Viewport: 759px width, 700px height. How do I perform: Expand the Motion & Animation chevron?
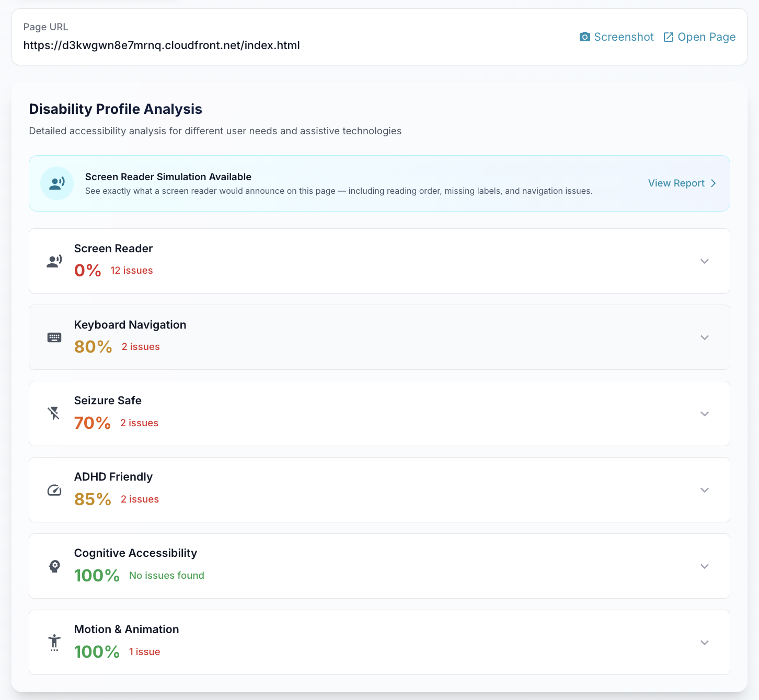pos(705,643)
